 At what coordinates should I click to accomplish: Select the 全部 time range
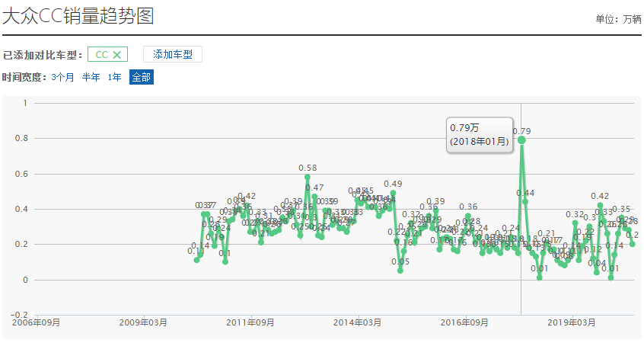click(141, 78)
